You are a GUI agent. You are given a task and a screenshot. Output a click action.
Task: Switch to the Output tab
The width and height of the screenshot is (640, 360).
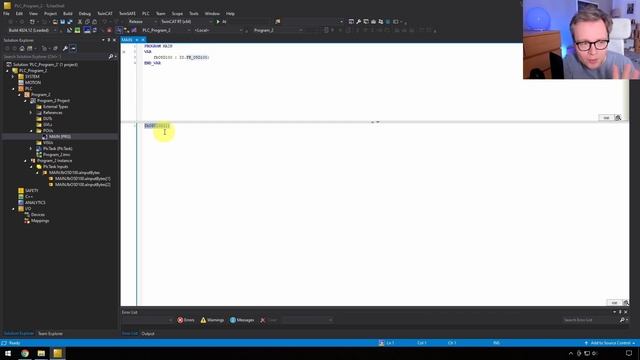148,333
